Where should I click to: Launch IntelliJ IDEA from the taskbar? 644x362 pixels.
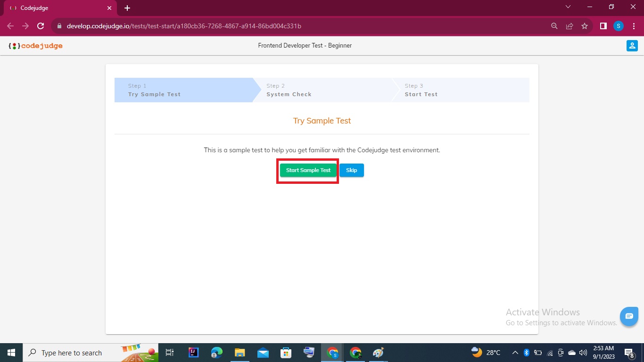pos(193,352)
